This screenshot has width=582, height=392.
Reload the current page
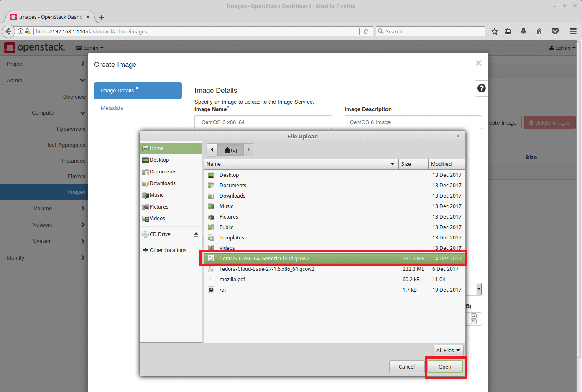pyautogui.click(x=366, y=31)
